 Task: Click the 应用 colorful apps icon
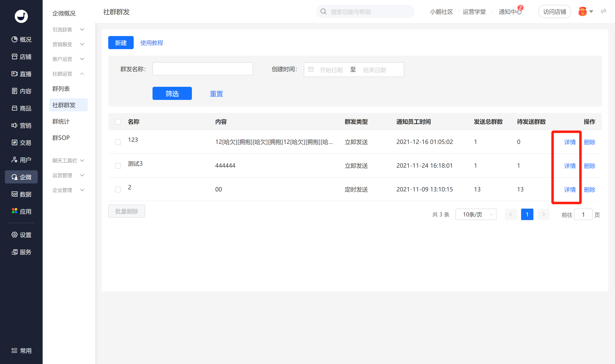pyautogui.click(x=15, y=211)
